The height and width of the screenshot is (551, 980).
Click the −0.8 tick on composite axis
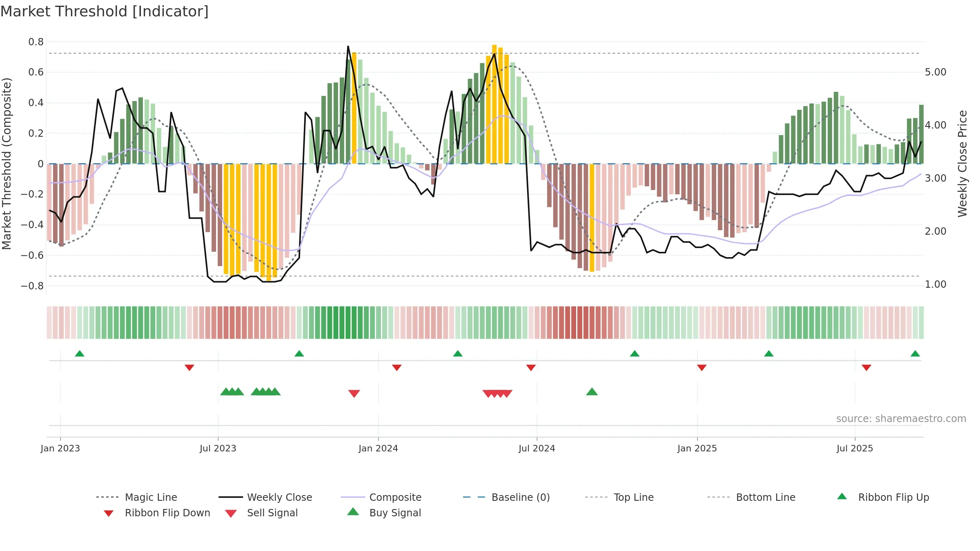[x=32, y=286]
